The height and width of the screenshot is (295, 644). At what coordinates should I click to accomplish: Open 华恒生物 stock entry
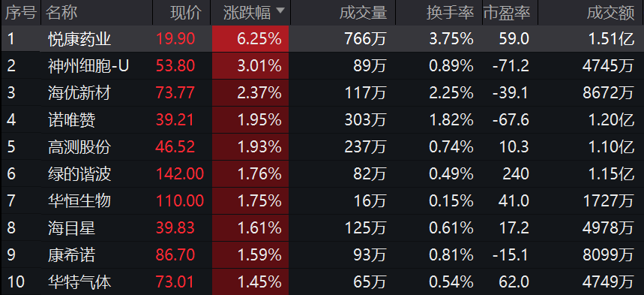pos(79,201)
